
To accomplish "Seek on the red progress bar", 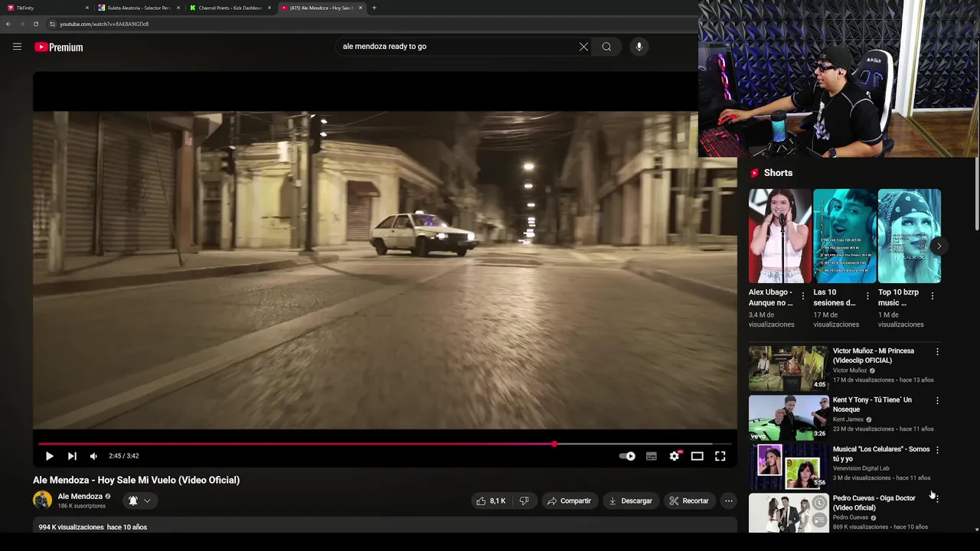I will (384, 444).
